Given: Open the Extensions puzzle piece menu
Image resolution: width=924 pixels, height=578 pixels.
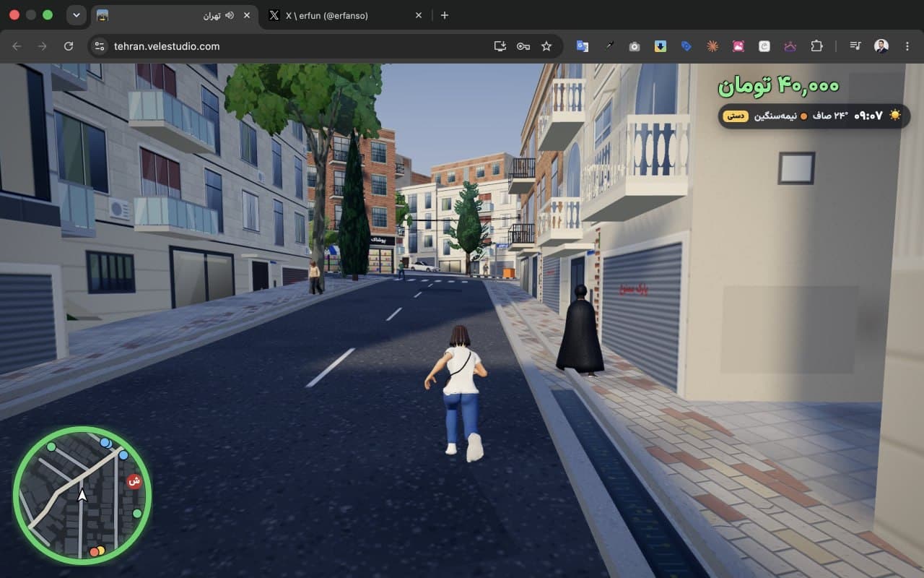Looking at the screenshot, I should 816,46.
